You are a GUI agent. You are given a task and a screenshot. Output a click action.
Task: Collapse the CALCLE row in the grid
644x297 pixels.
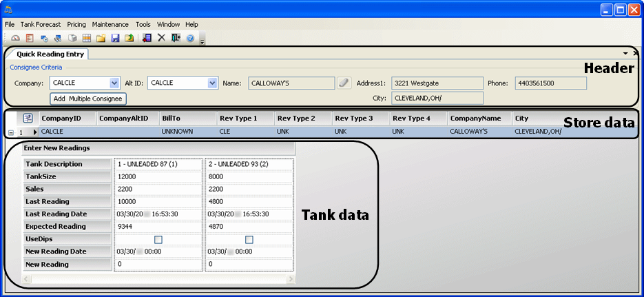10,132
